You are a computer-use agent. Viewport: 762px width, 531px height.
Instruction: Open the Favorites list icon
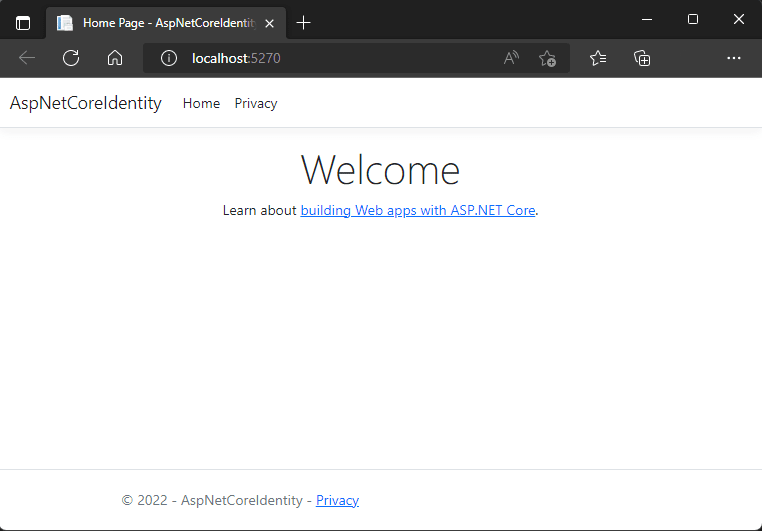[x=598, y=58]
